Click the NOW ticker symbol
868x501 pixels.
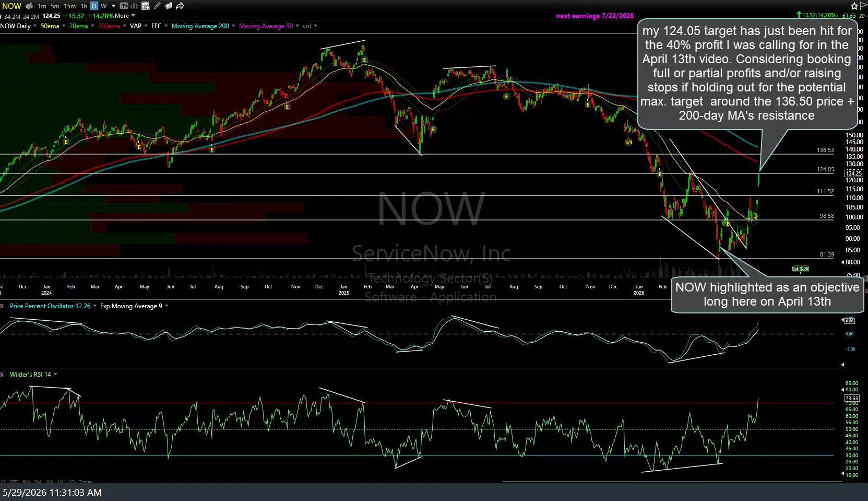pyautogui.click(x=11, y=6)
